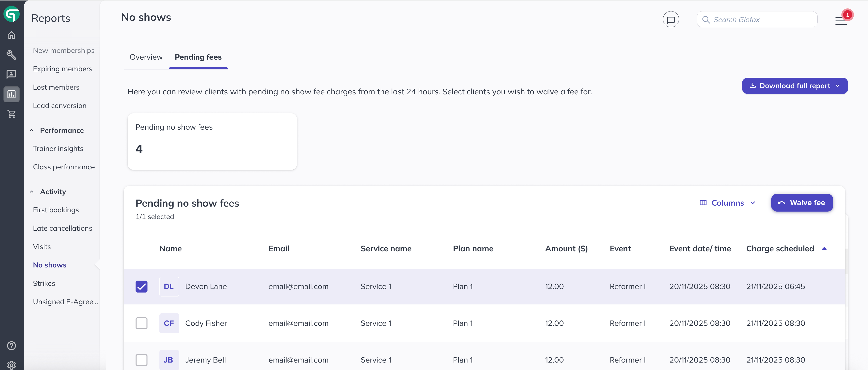Click the Cody Fisher name

206,323
